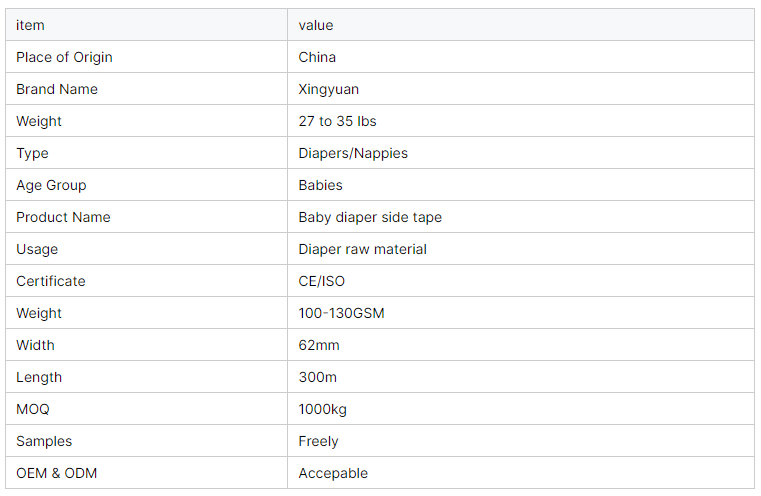Select the 'Brand Name' label cell

[57, 89]
